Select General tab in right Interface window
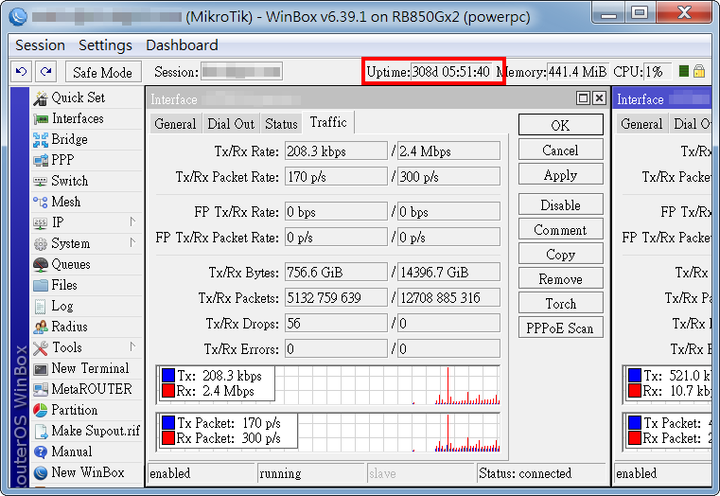This screenshot has height=496, width=720. pyautogui.click(x=642, y=124)
